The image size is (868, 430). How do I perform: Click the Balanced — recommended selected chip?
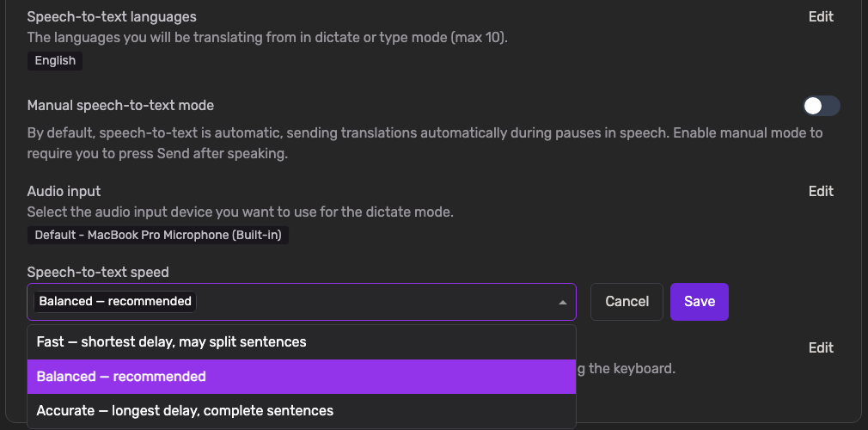pyautogui.click(x=115, y=302)
